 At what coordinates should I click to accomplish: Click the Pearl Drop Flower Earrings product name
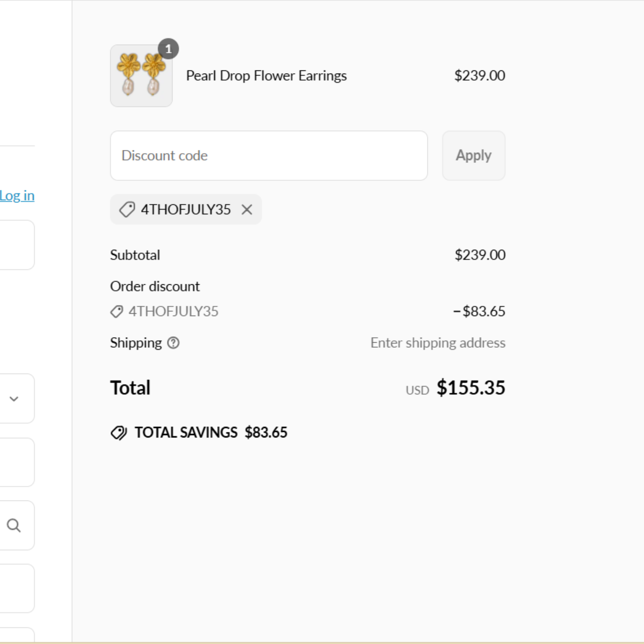pos(266,75)
